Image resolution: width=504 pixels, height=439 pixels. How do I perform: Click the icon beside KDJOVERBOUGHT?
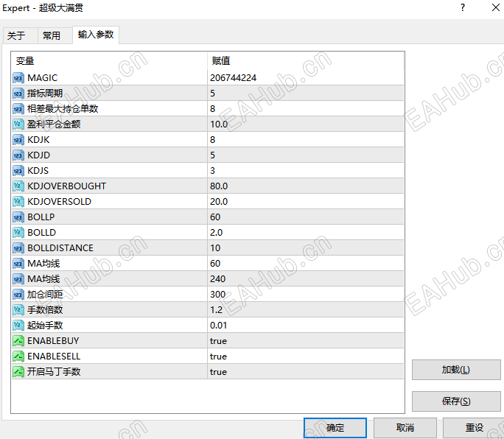click(18, 186)
